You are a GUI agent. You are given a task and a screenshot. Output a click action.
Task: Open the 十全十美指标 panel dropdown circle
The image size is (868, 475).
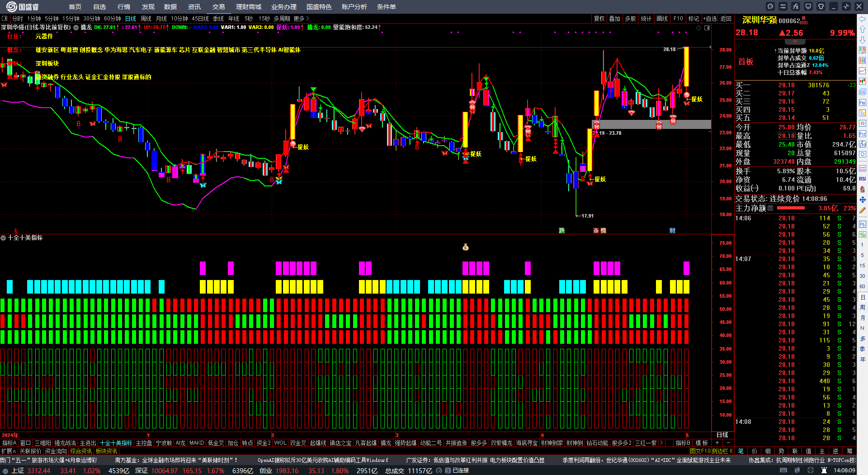coord(3,237)
